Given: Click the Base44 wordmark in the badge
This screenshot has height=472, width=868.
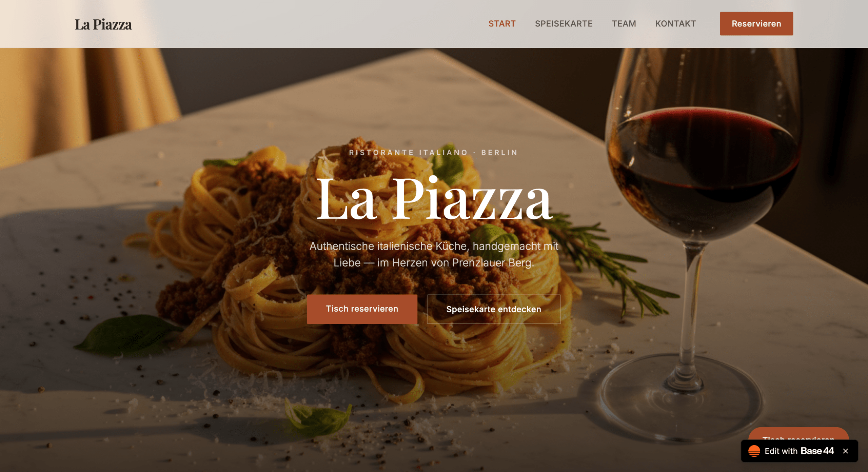Looking at the screenshot, I should click(x=817, y=451).
